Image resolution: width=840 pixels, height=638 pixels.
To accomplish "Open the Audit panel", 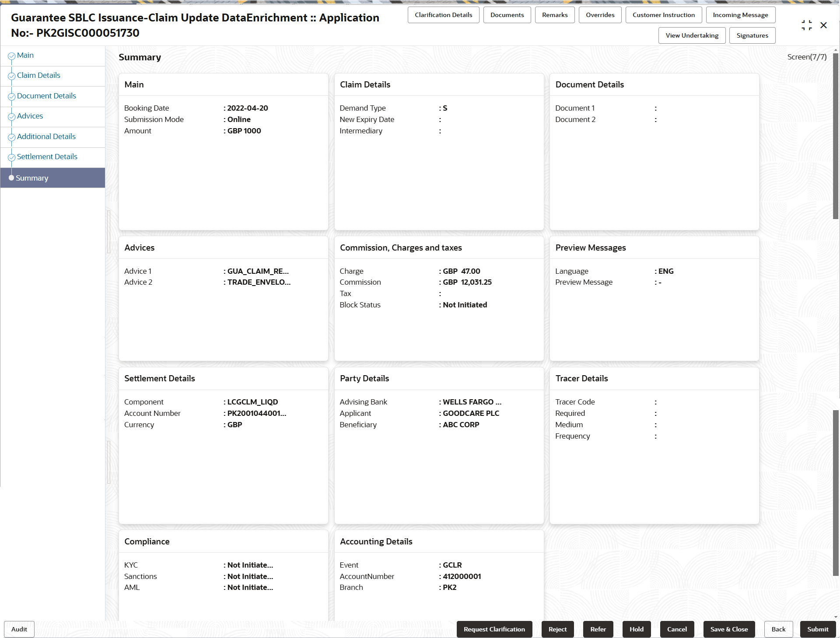I will click(x=19, y=629).
